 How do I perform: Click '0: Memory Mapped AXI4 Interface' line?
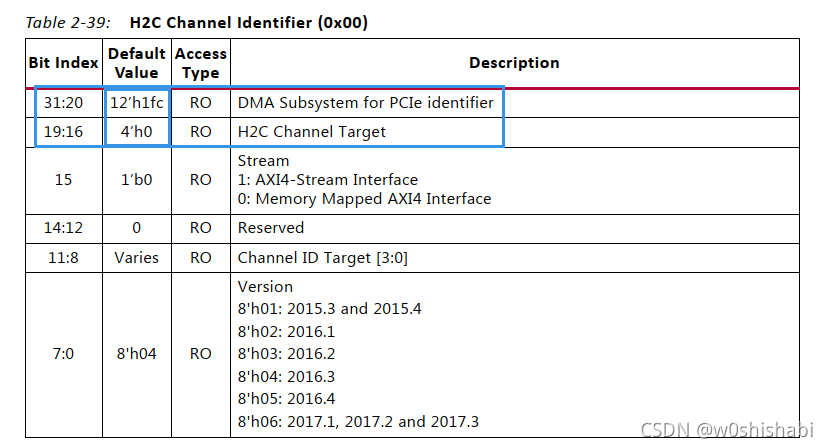364,199
